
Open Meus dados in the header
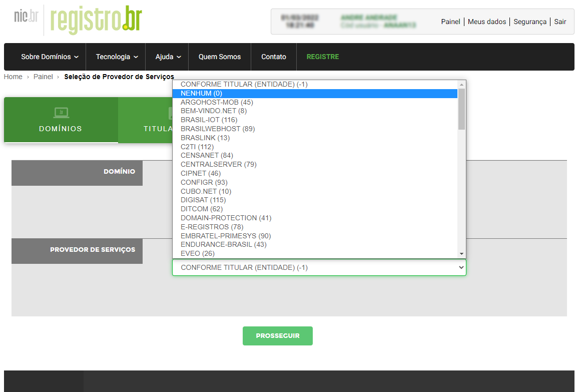(487, 22)
